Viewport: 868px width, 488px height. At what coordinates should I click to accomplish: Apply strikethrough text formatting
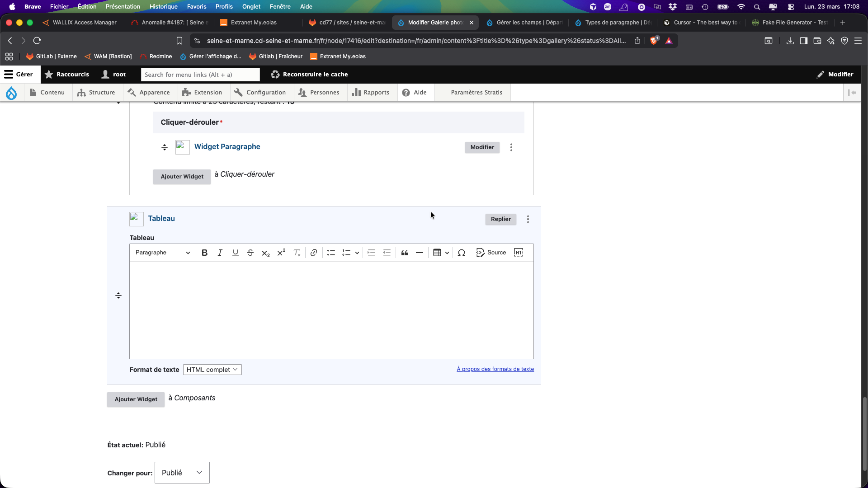click(250, 253)
